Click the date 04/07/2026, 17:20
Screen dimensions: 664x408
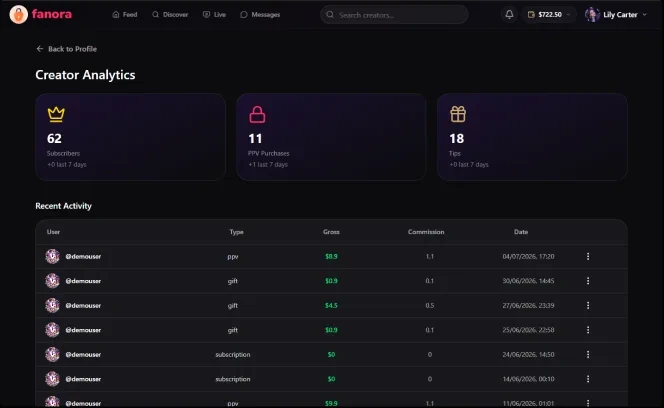[x=528, y=256]
